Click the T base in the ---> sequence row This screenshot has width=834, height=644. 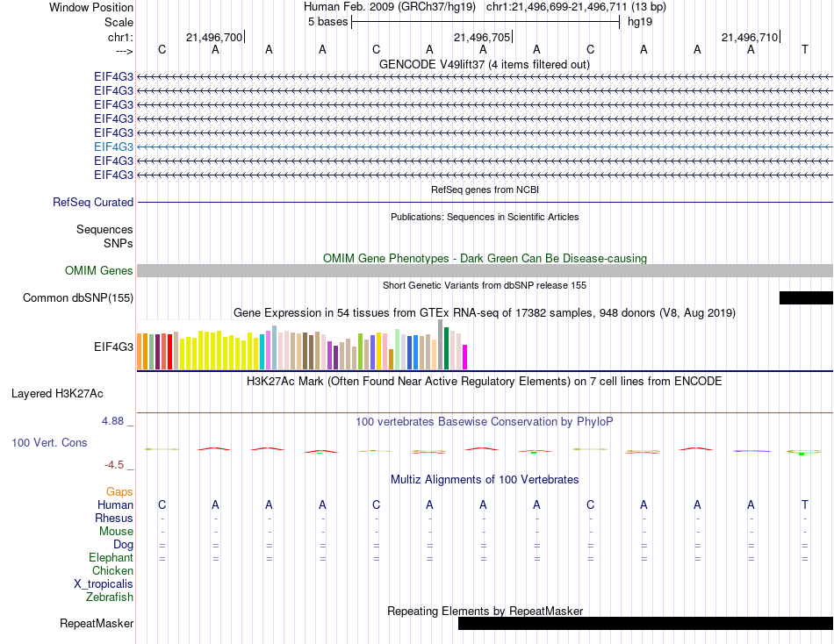pyautogui.click(x=805, y=49)
